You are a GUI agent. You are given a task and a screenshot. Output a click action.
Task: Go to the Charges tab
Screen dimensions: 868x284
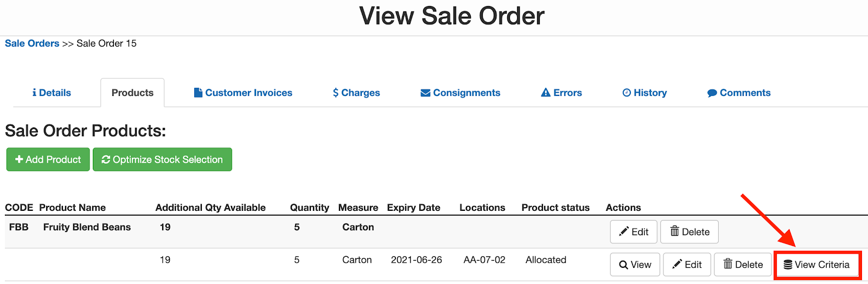point(356,93)
